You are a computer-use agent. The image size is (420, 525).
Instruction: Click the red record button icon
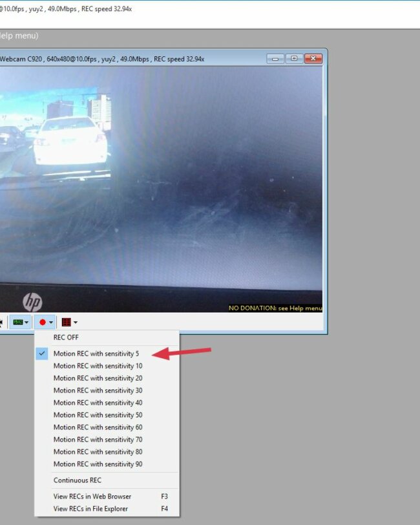pyautogui.click(x=42, y=322)
